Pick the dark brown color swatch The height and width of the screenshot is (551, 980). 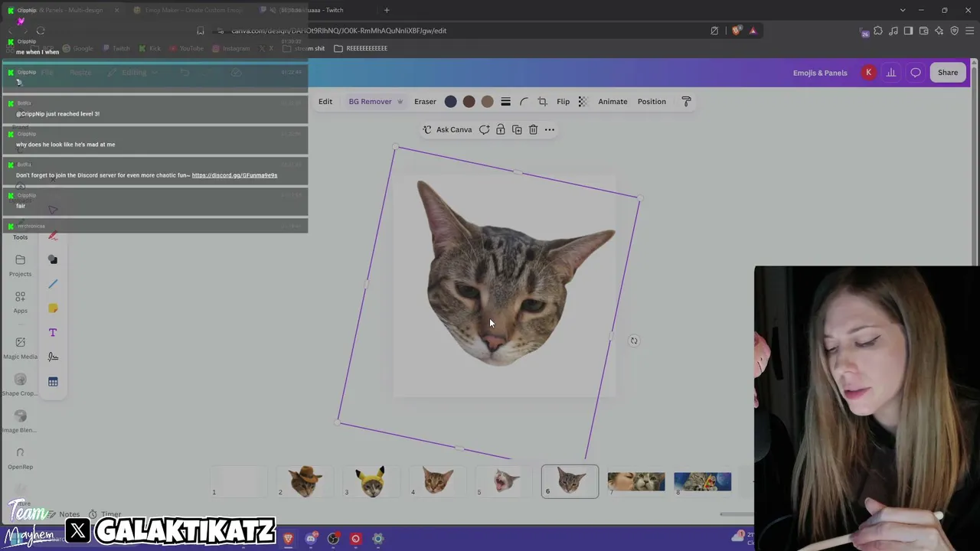469,102
